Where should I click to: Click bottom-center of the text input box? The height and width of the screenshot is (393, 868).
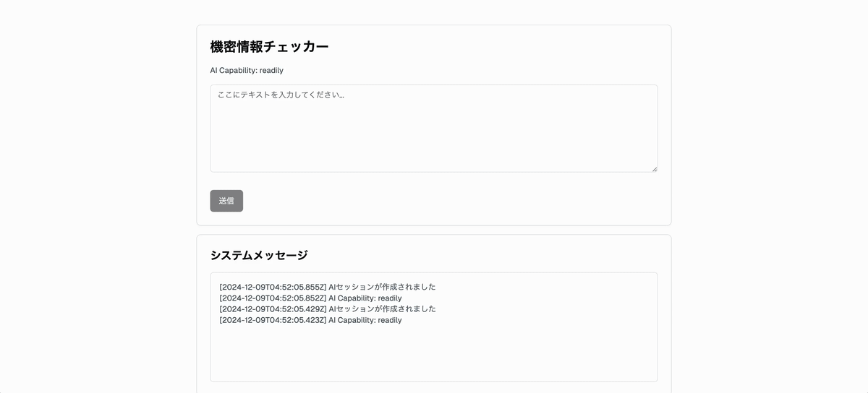coord(433,165)
